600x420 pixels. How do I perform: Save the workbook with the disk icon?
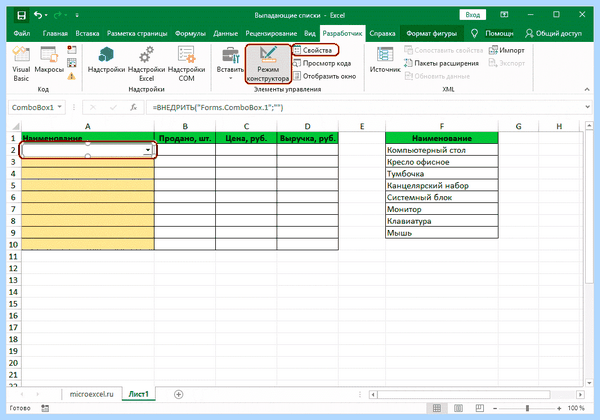pos(21,15)
